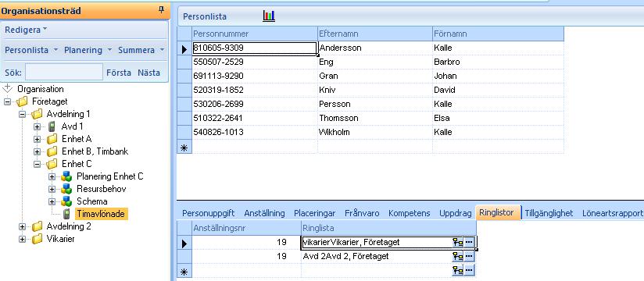Click the Anställningsnr column header
The height and width of the screenshot is (281, 644).
click(x=246, y=228)
